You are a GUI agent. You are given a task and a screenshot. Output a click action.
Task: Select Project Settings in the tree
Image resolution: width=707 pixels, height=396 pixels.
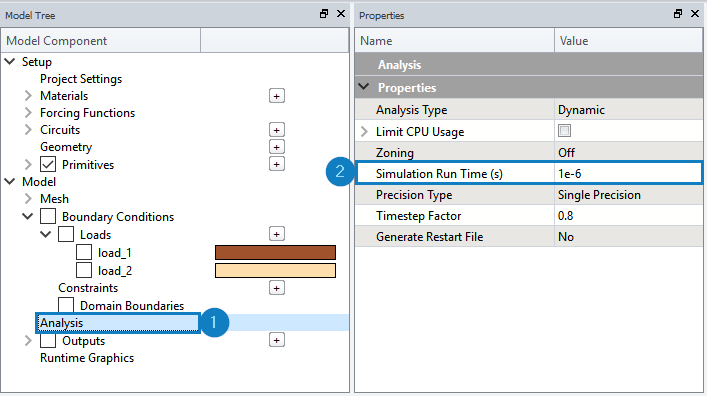tap(81, 79)
